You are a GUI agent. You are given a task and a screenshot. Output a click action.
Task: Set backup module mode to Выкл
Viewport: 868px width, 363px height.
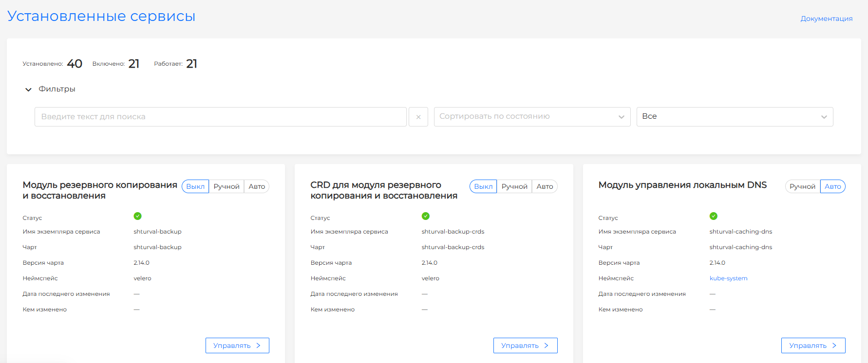(x=195, y=186)
